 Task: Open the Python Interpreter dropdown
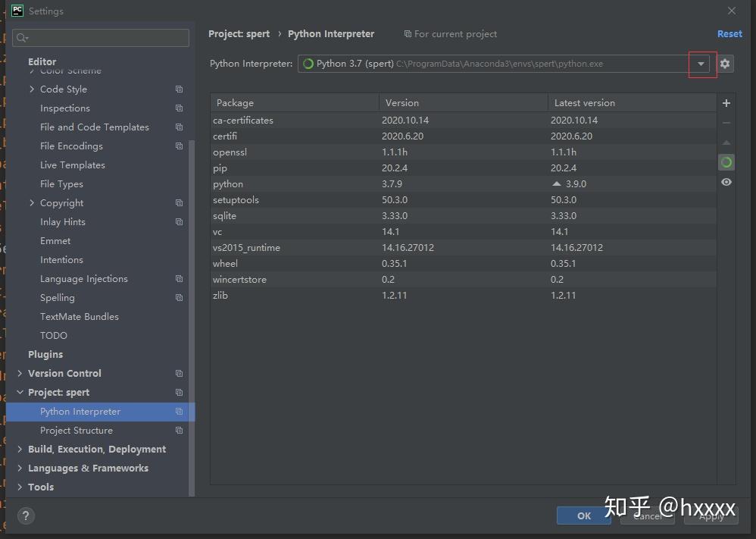701,64
